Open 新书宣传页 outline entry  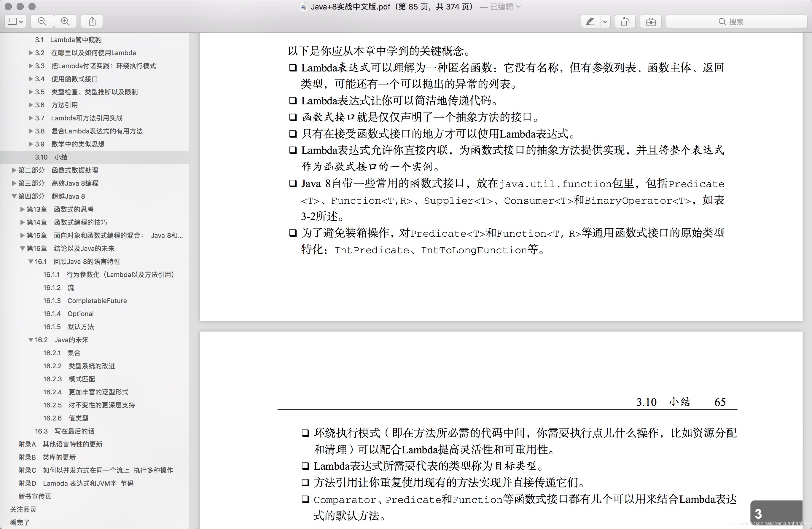tap(35, 496)
